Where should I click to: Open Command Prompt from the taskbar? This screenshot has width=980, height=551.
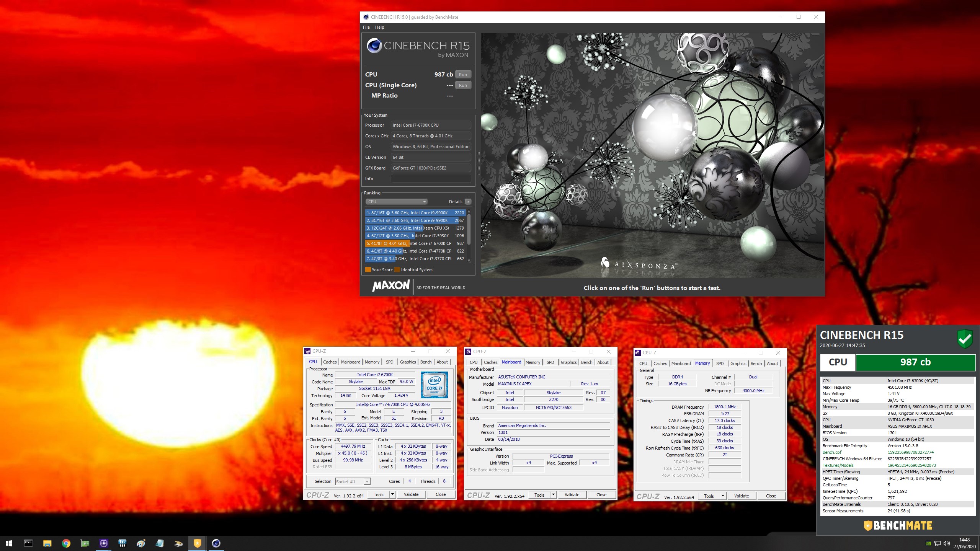pos(28,543)
